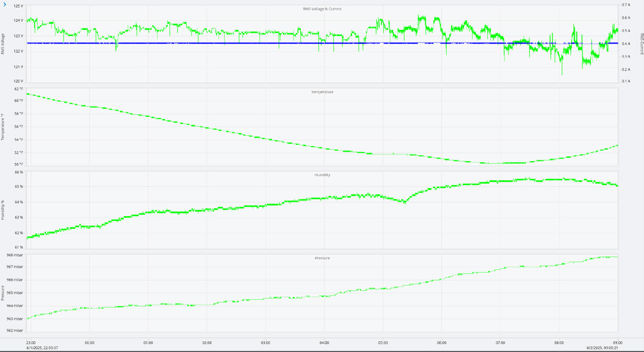Click the RMS Voltage & Current chart title
This screenshot has width=644, height=352.
point(322,8)
